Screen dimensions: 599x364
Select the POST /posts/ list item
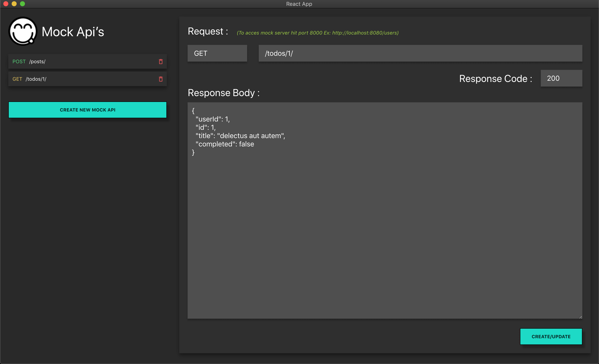(x=80, y=62)
